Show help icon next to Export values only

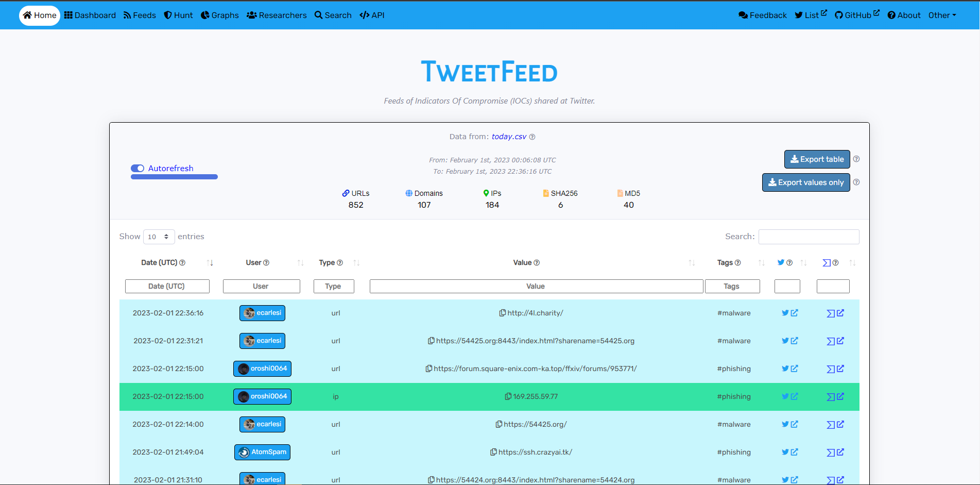click(856, 182)
